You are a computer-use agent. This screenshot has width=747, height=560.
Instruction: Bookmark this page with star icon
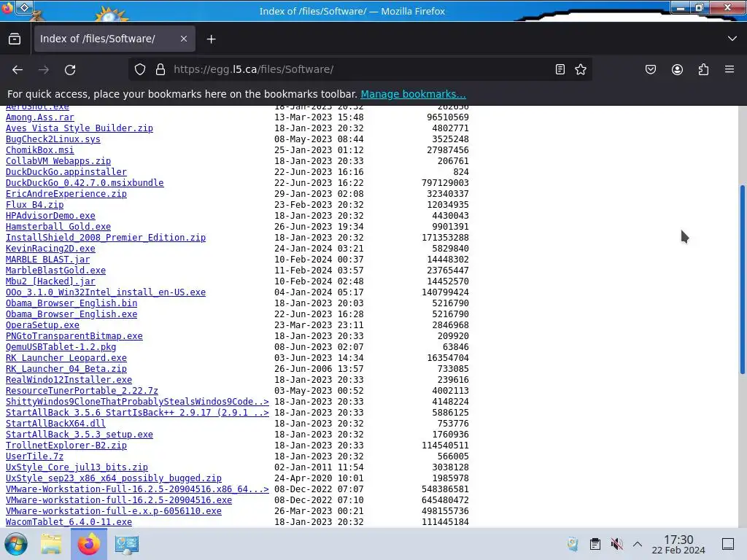[x=580, y=69]
